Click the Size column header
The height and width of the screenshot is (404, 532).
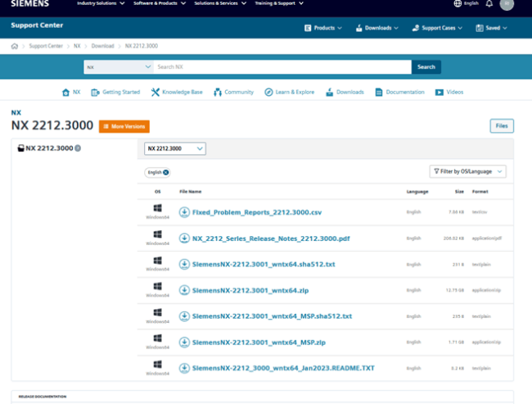459,192
